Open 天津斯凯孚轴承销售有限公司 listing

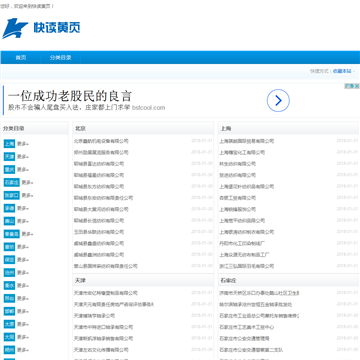point(104,339)
